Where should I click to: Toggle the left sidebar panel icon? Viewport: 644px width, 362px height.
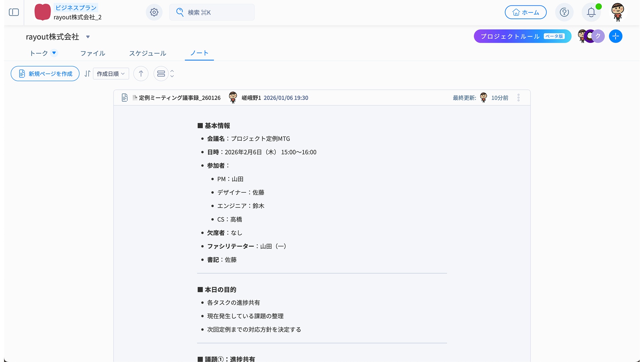pos(14,12)
